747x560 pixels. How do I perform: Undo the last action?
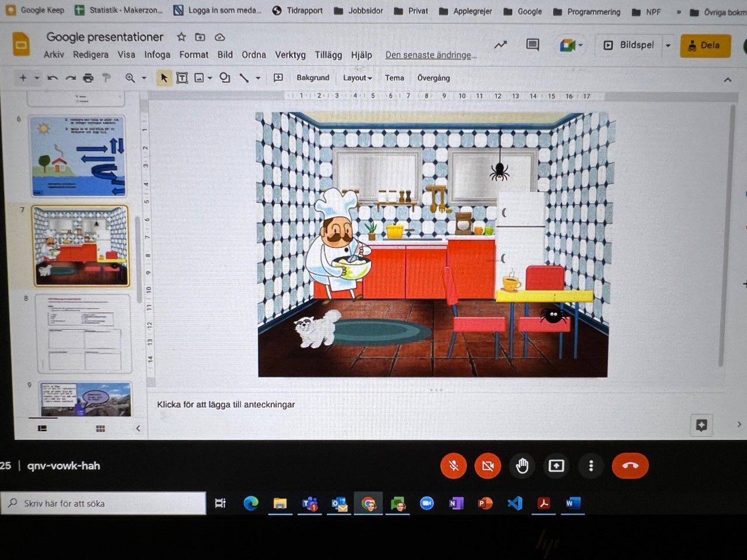click(x=53, y=78)
